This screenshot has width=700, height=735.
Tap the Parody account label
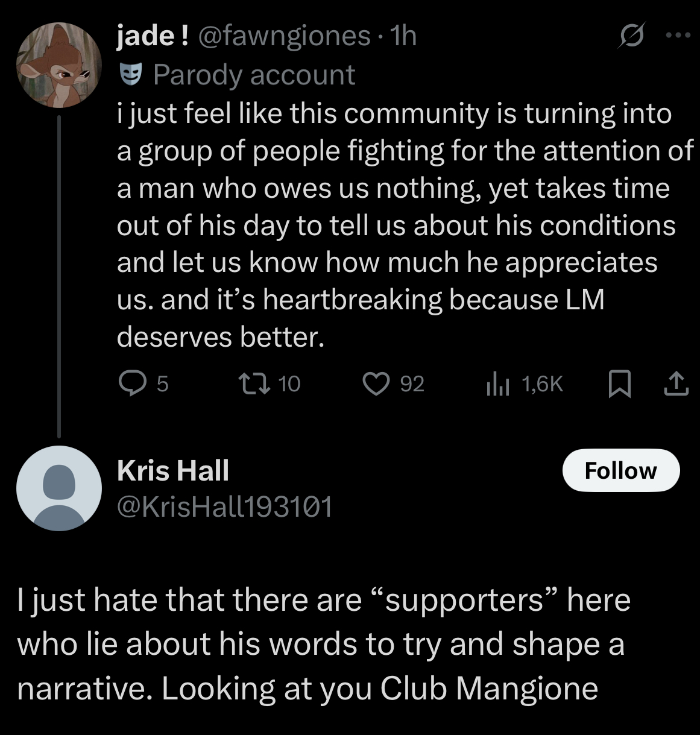[x=254, y=75]
